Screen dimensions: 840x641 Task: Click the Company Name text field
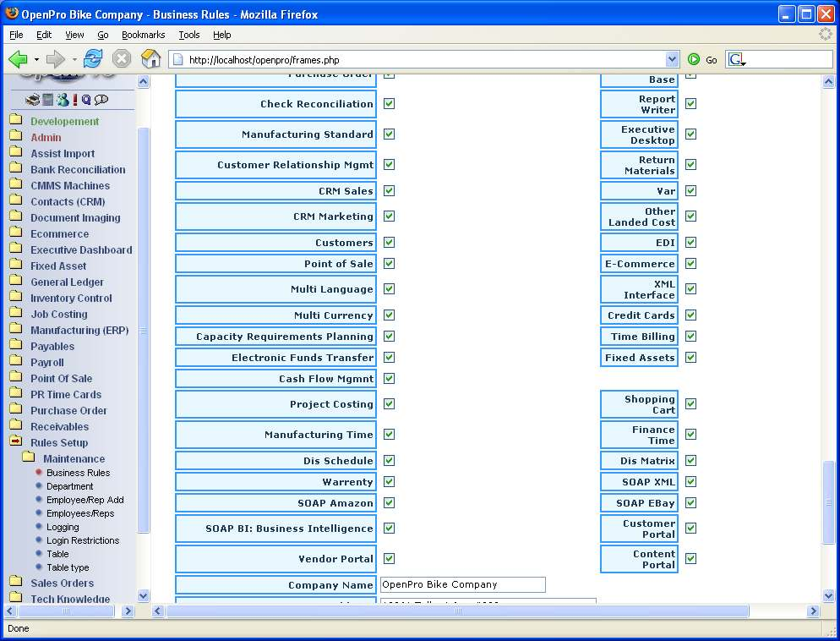point(462,584)
